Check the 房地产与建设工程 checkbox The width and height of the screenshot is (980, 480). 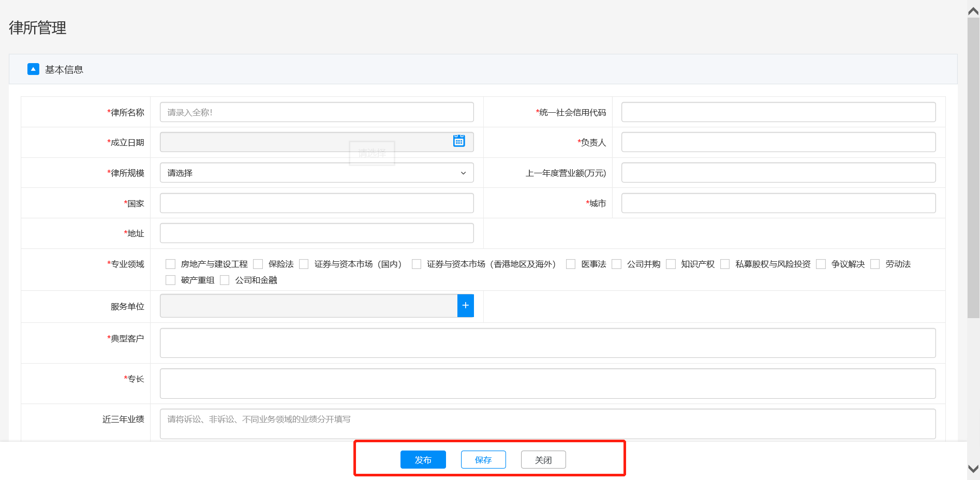(x=170, y=264)
